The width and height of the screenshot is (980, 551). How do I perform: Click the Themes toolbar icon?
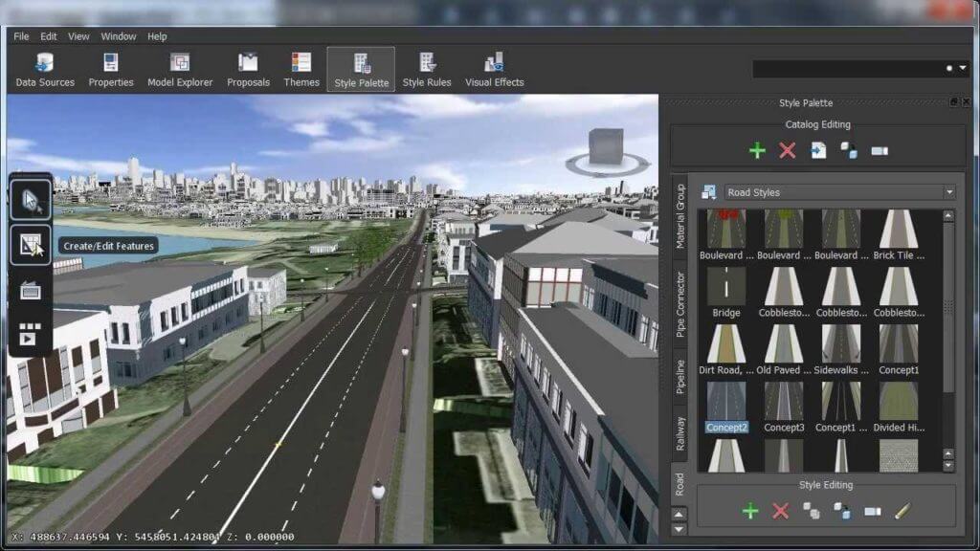click(301, 67)
